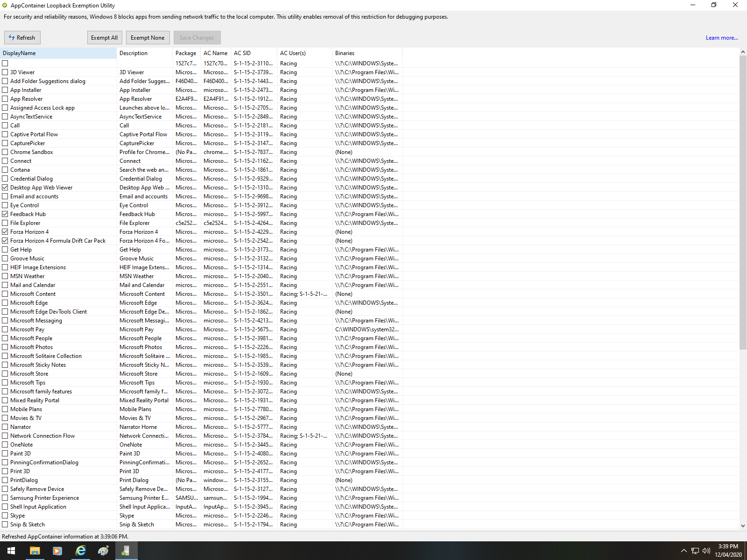The image size is (747, 560).
Task: Show hidden system tray icons
Action: 684,551
